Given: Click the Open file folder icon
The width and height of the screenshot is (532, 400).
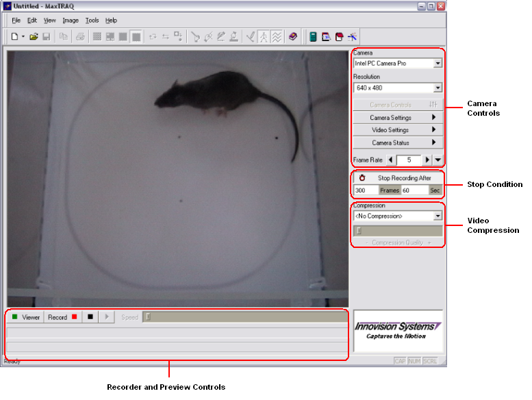Looking at the screenshot, I should point(34,36).
